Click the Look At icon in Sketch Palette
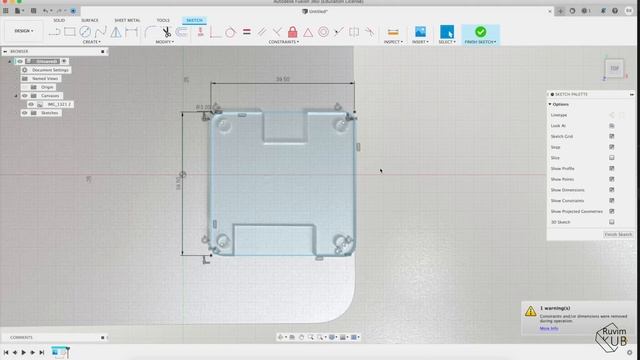Screen dimensions: 640x360 pos(611,126)
